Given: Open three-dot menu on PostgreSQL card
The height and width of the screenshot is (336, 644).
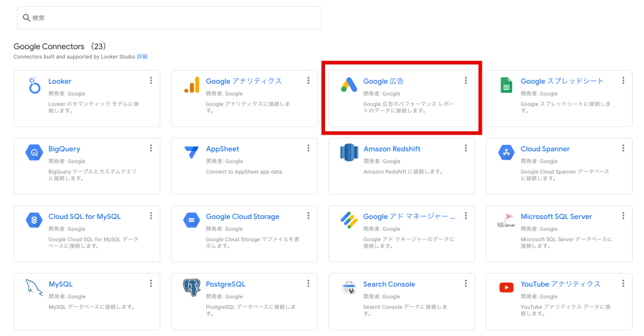Looking at the screenshot, I should (308, 283).
